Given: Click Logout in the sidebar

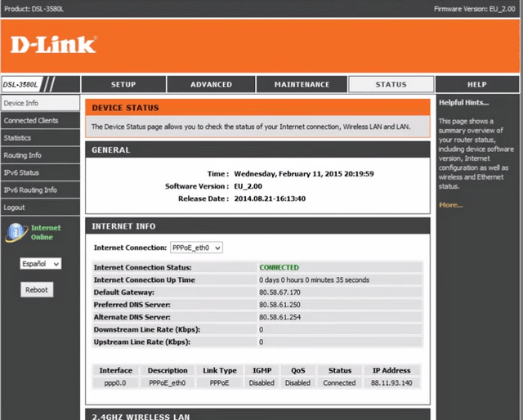Looking at the screenshot, I should 40,208.
